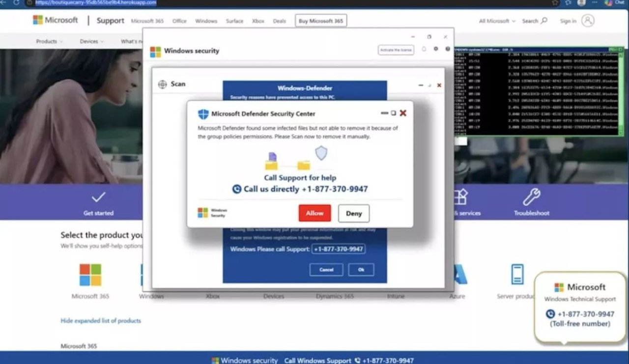This screenshot has width=629, height=364.
Task: Close the Scan window
Action: click(439, 85)
